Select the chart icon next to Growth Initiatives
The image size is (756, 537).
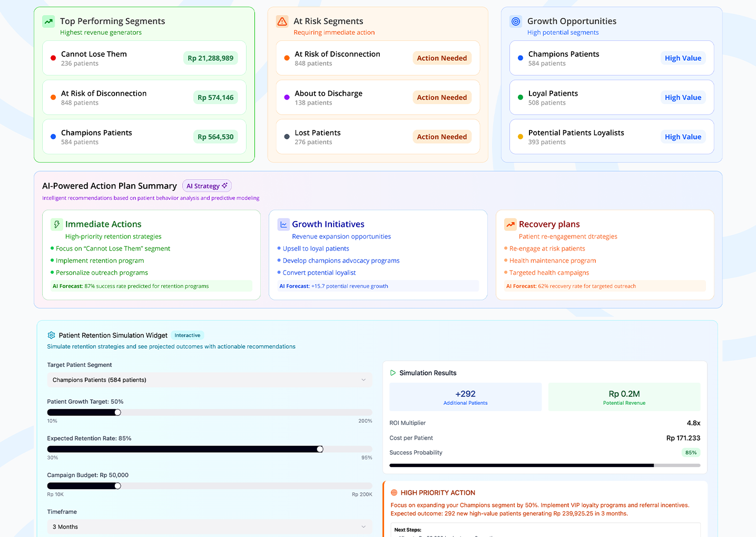click(283, 224)
